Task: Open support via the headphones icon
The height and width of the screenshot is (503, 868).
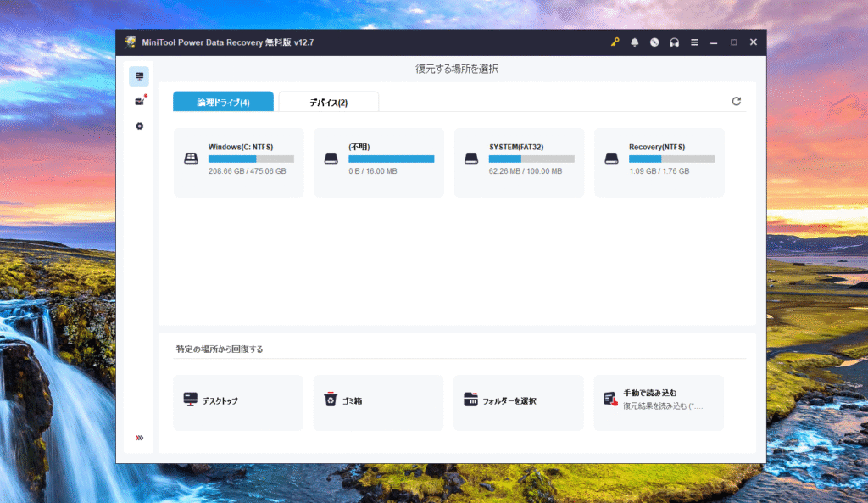Action: (674, 42)
